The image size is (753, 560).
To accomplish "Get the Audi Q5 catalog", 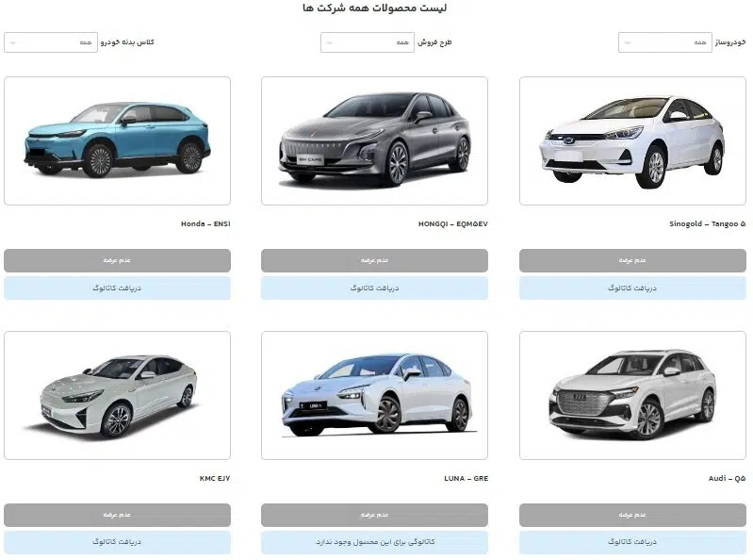I will [632, 542].
